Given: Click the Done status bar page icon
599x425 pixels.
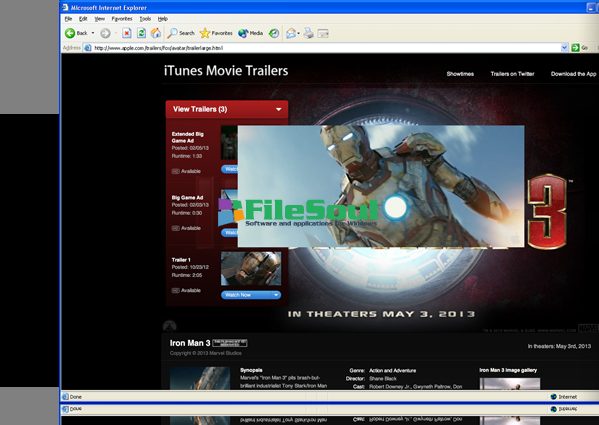Looking at the screenshot, I should (x=65, y=397).
